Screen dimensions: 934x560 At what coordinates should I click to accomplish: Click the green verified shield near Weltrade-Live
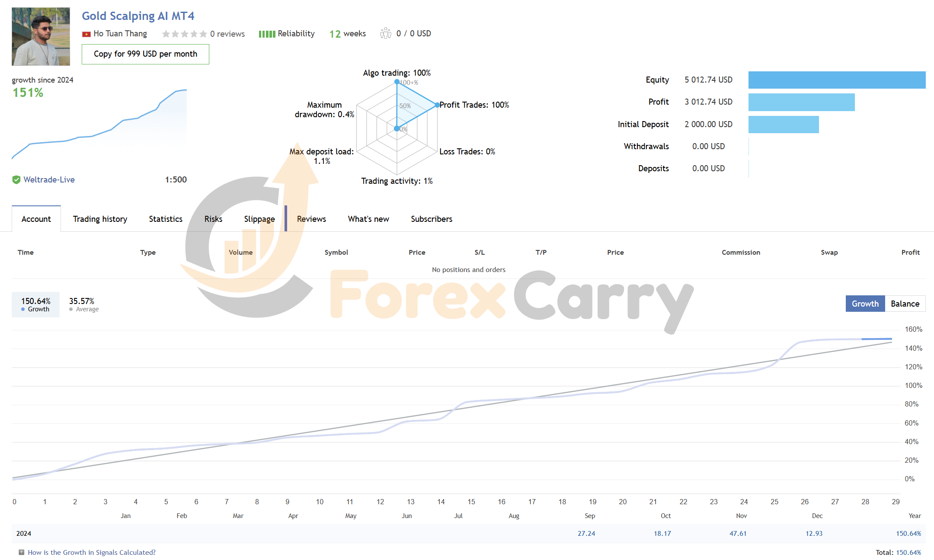pyautogui.click(x=16, y=180)
